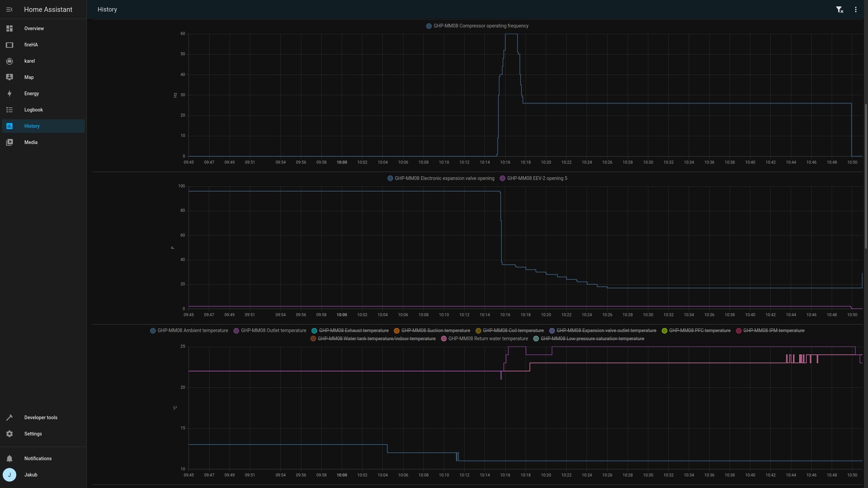Collapse the sidebar with the hamburger icon
This screenshot has width=868, height=488.
pyautogui.click(x=9, y=9)
